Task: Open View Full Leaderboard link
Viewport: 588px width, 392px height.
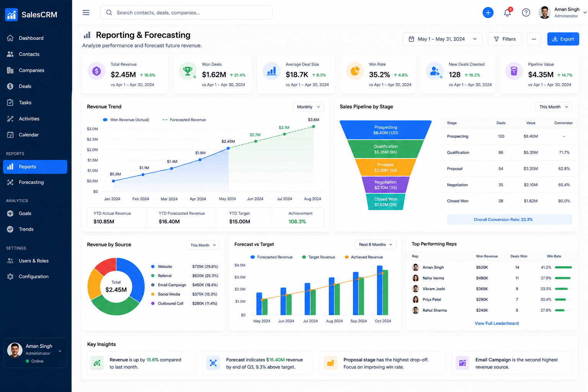Action: click(497, 323)
